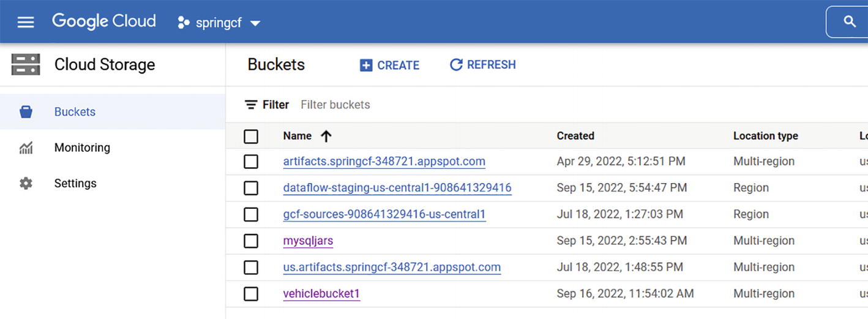The image size is (868, 319).
Task: Toggle the select-all buckets checkbox
Action: pos(251,136)
